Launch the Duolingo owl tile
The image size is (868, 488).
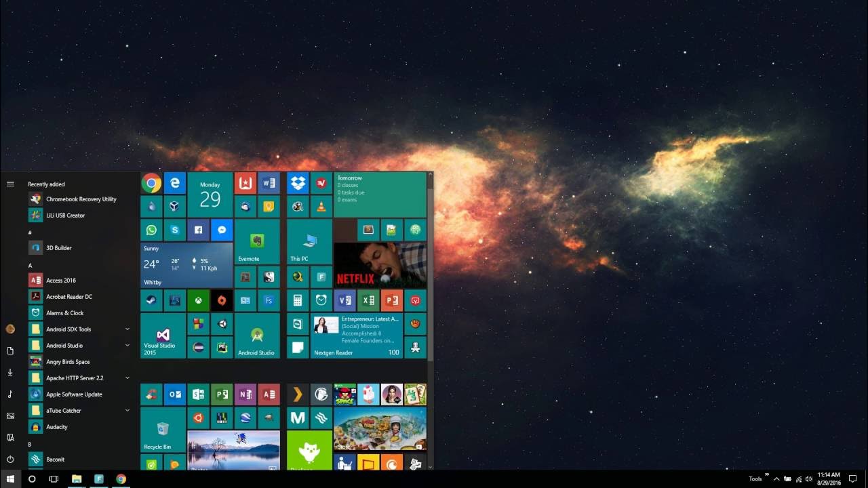point(309,450)
